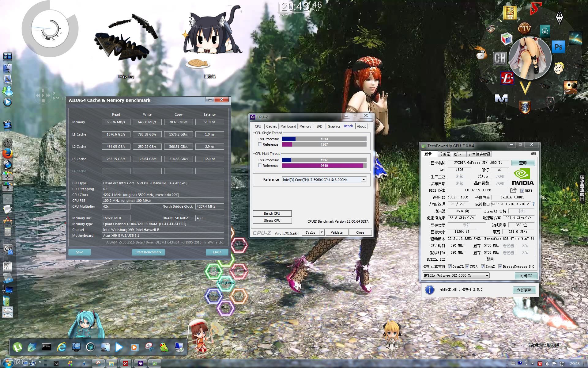Image resolution: width=588 pixels, height=368 pixels.
Task: Toggle the CUDA checkbox
Action: 467,266
